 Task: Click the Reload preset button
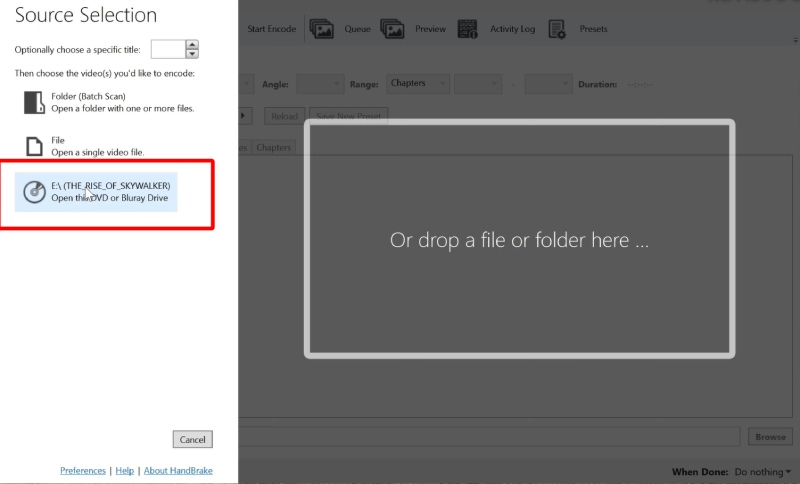(x=284, y=116)
